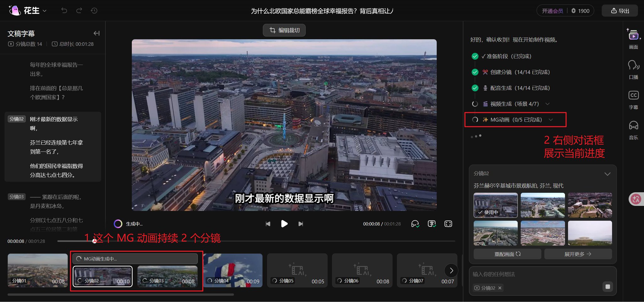This screenshot has width=644, height=302.
Task: Toggle the voiceover headset icon under preview
Action: coord(415,224)
